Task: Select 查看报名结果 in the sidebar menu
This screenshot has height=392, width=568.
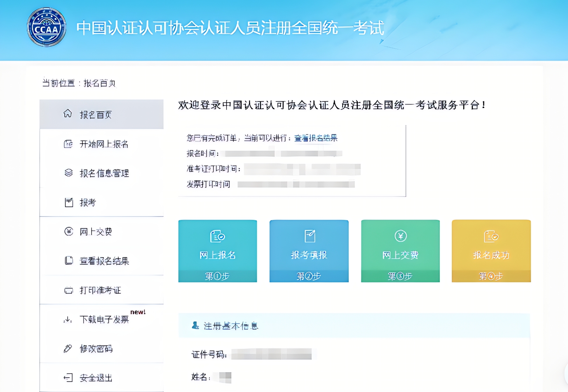Action: click(x=101, y=261)
